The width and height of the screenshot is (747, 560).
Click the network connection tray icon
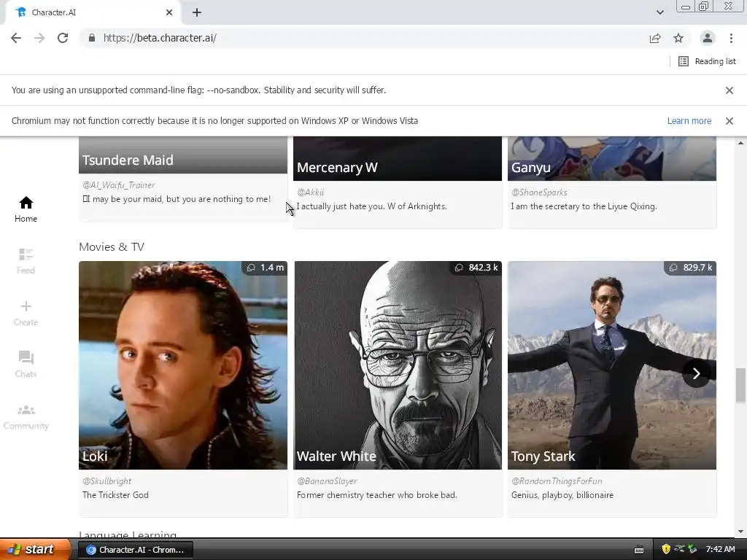[679, 549]
